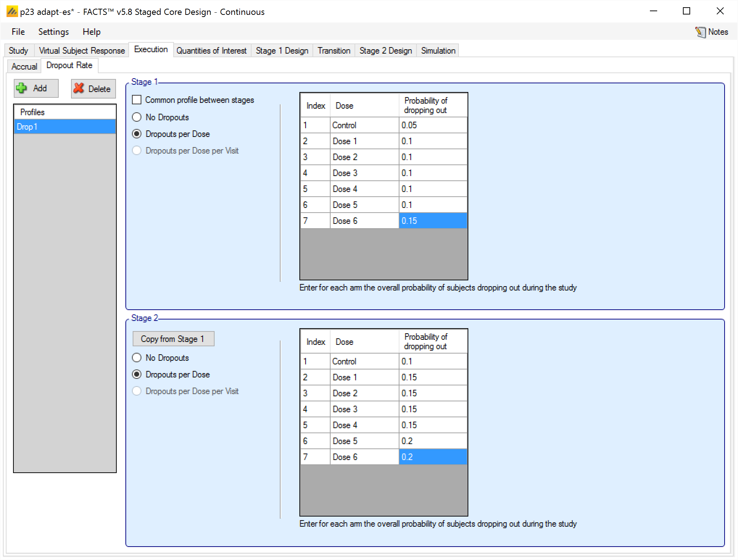
Task: Click Stage 2 Dose 5 probability cell
Action: 432,441
